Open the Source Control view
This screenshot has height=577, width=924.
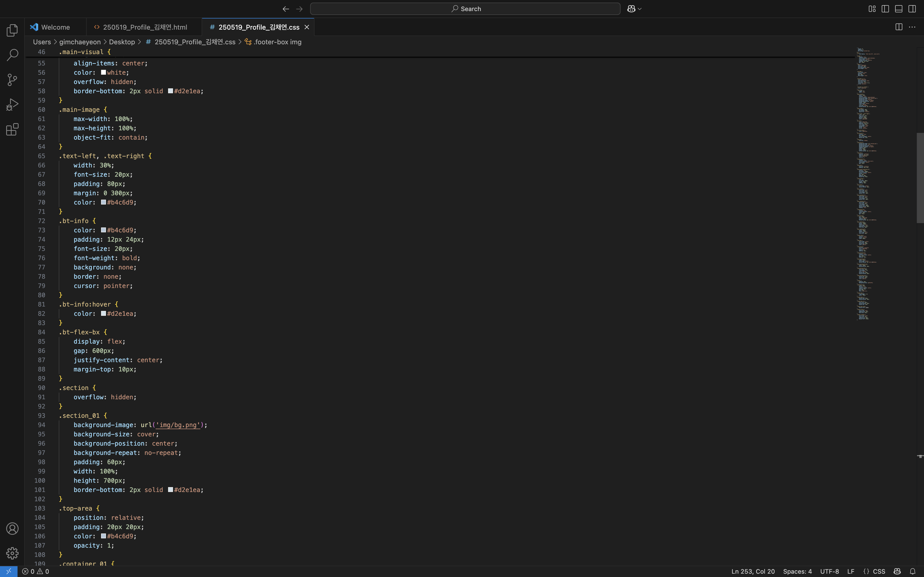point(12,80)
